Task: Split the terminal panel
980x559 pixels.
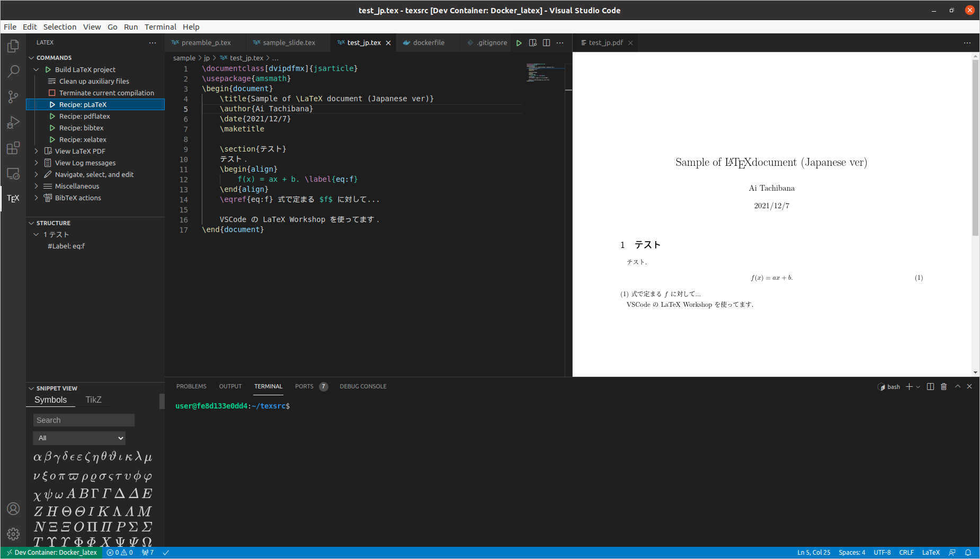Action: coord(930,387)
